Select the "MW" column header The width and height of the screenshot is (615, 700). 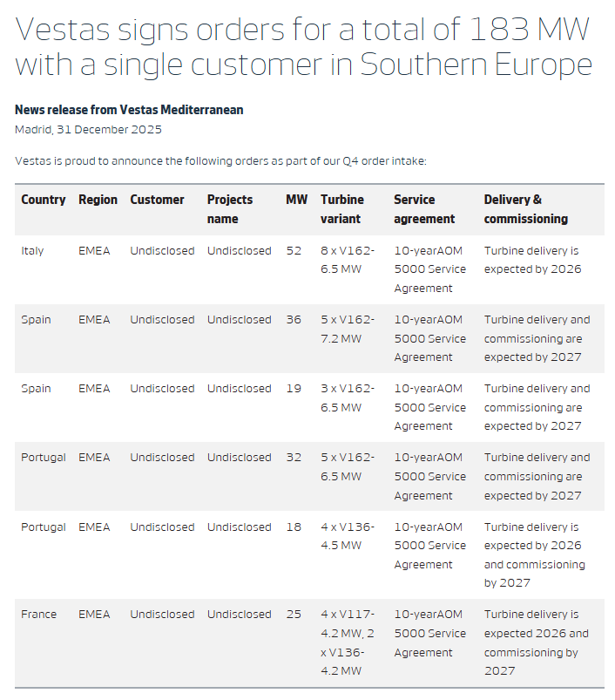click(x=296, y=200)
